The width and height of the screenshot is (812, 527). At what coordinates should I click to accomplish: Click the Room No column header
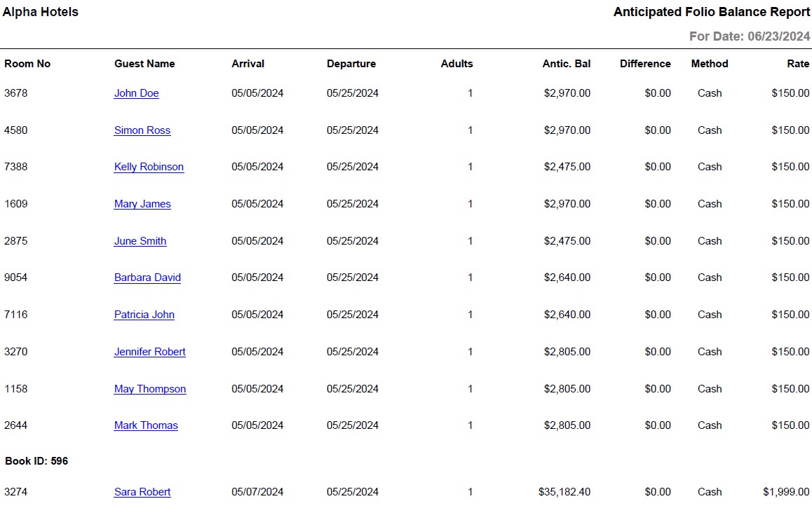[27, 64]
